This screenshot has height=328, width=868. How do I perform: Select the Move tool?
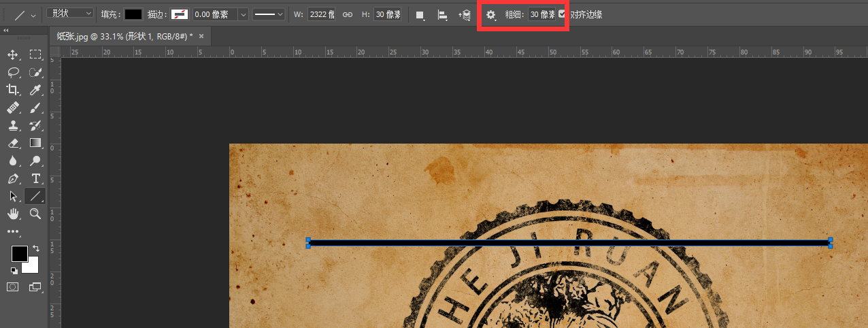pos(12,54)
